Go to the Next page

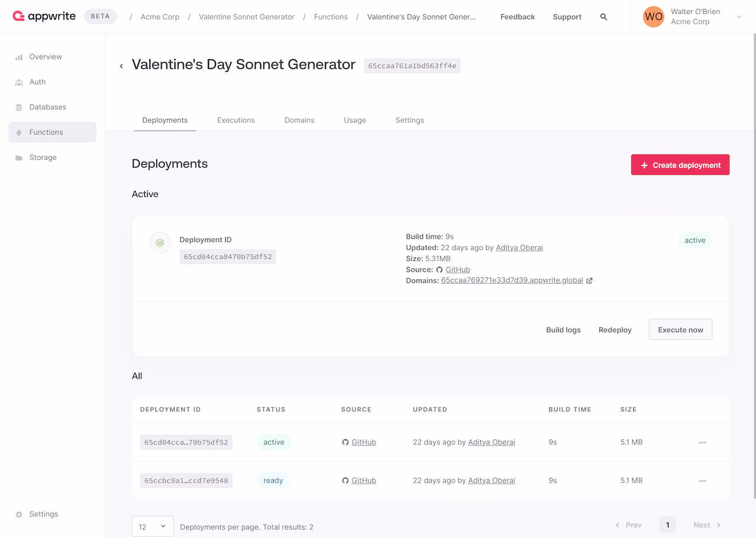[x=708, y=525]
